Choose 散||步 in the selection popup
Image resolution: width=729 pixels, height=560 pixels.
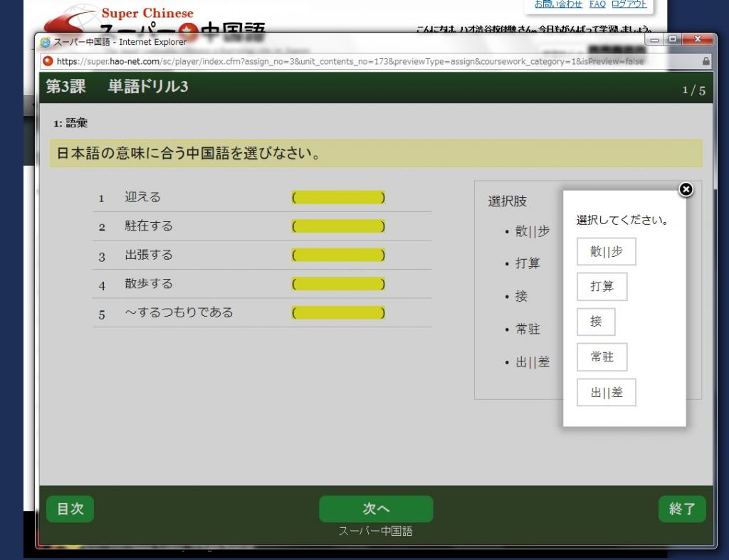606,252
